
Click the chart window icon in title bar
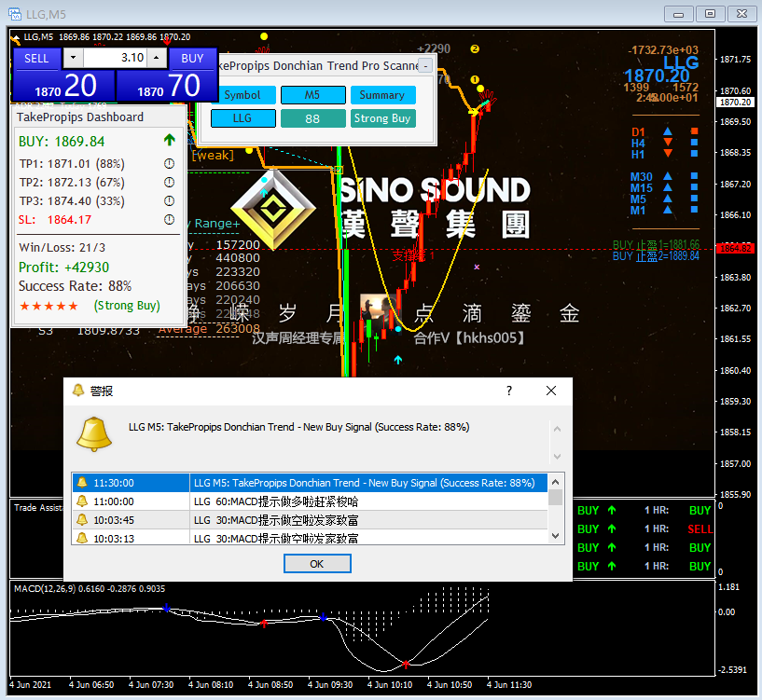[15, 14]
